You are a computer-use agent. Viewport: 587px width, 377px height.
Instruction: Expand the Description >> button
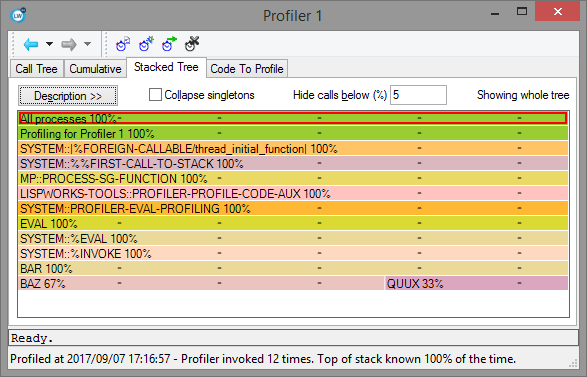68,96
